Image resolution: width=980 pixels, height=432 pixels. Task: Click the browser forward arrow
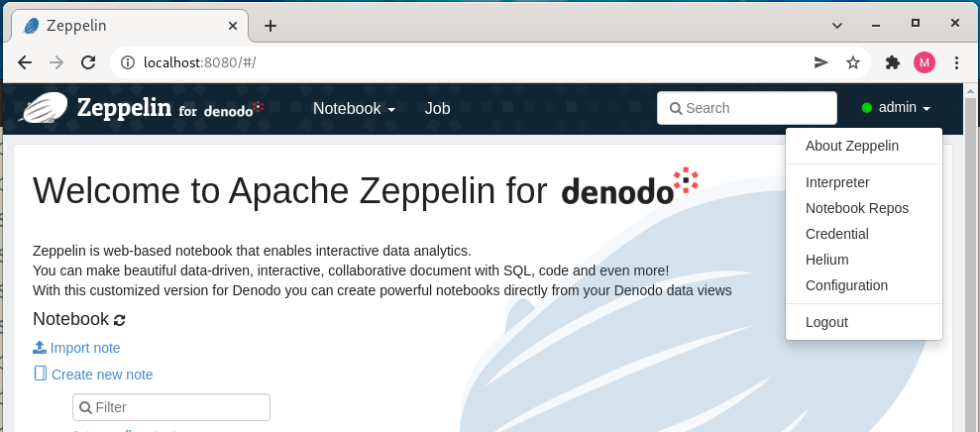pyautogui.click(x=56, y=62)
